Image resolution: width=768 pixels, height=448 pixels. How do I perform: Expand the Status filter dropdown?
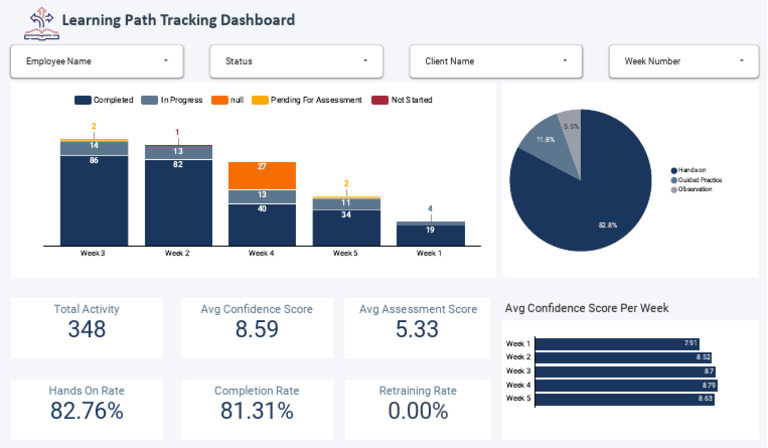296,61
